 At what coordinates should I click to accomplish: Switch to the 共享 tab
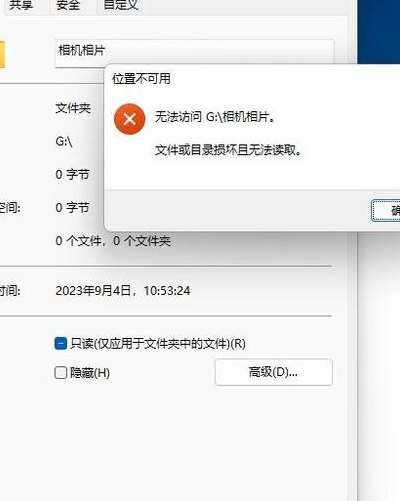click(21, 5)
